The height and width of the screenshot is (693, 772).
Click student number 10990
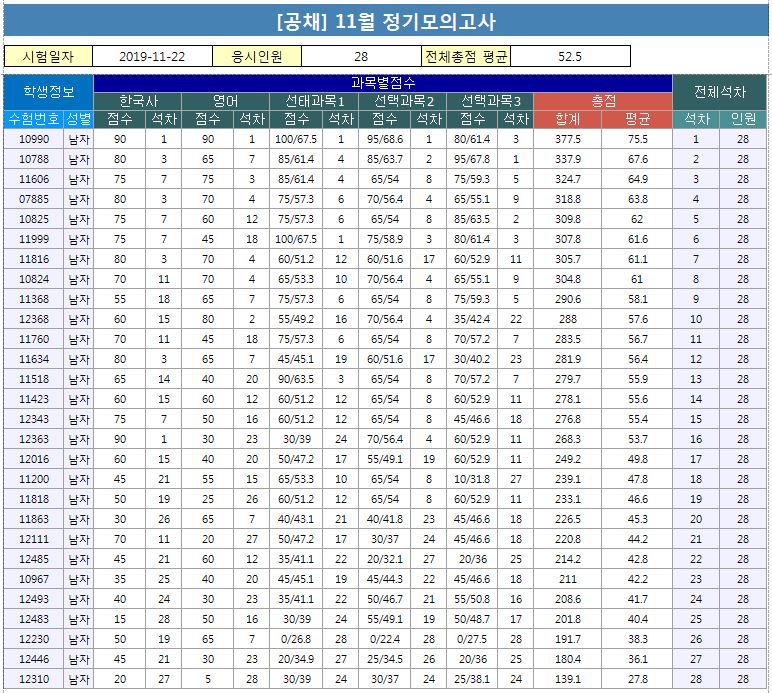(x=33, y=139)
